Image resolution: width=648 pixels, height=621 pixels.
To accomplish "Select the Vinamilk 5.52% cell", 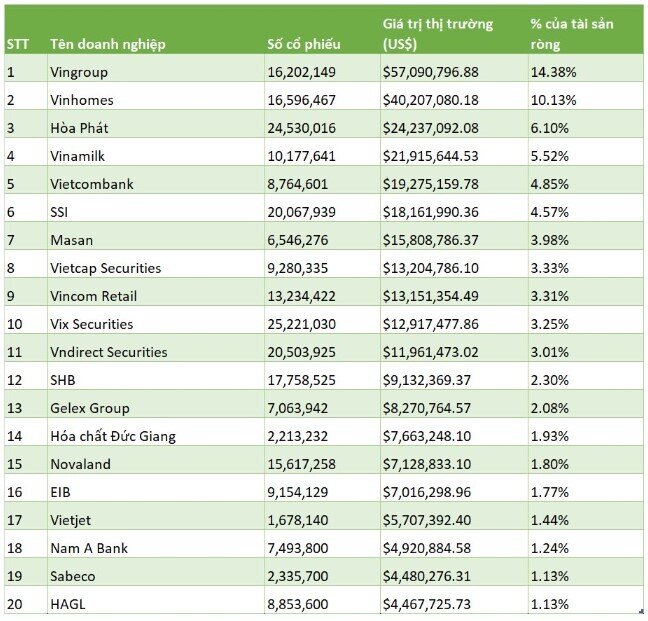I will [x=586, y=156].
